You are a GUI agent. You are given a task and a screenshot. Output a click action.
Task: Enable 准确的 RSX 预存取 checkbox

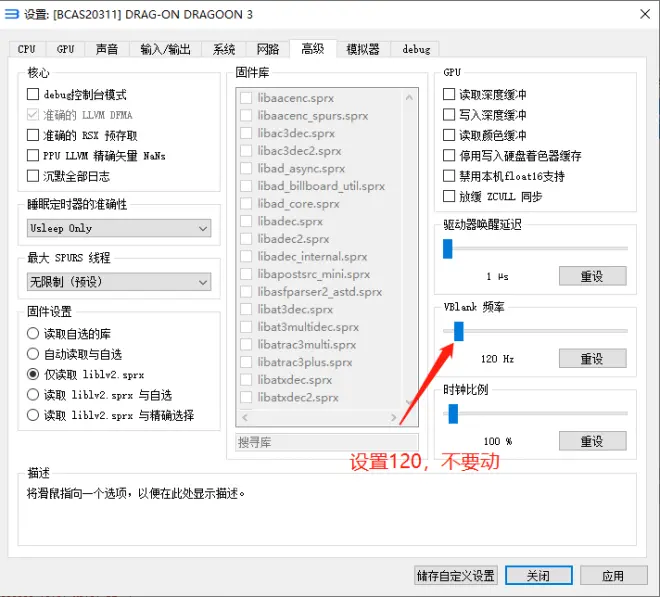(x=33, y=135)
